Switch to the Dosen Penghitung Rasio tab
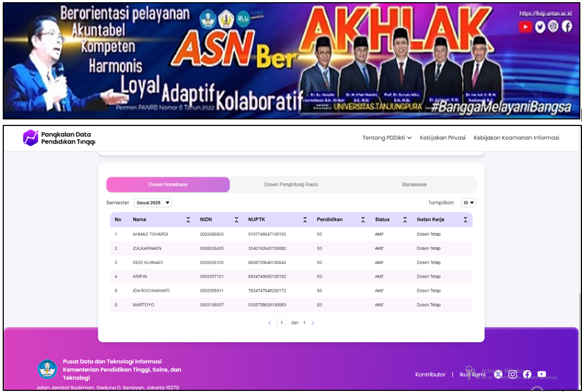 tap(291, 184)
